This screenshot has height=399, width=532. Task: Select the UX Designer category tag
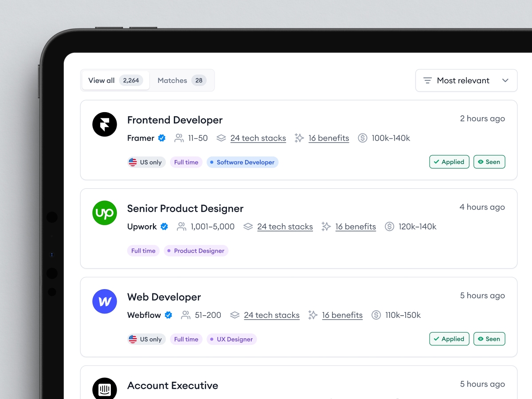point(231,340)
